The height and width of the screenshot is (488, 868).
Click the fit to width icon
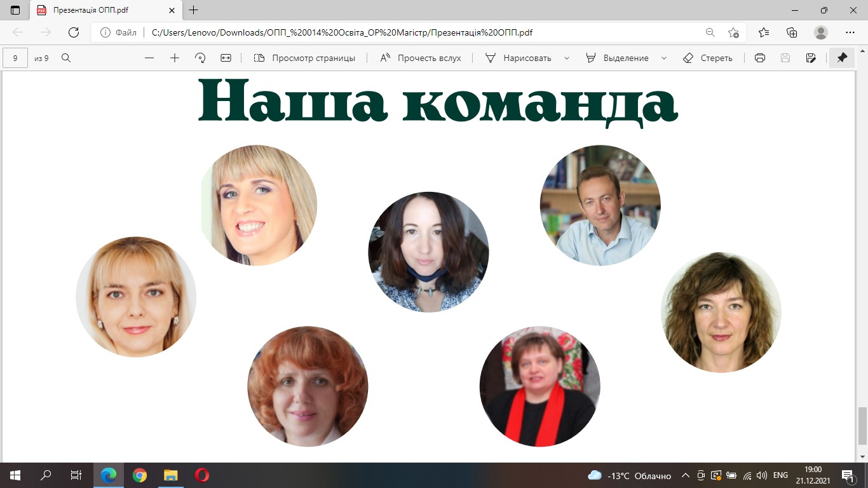pyautogui.click(x=226, y=58)
